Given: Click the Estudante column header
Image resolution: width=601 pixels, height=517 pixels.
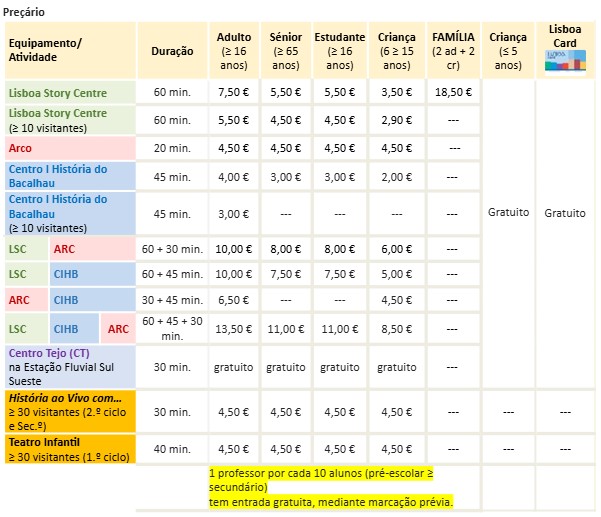Looking at the screenshot, I should point(340,51).
